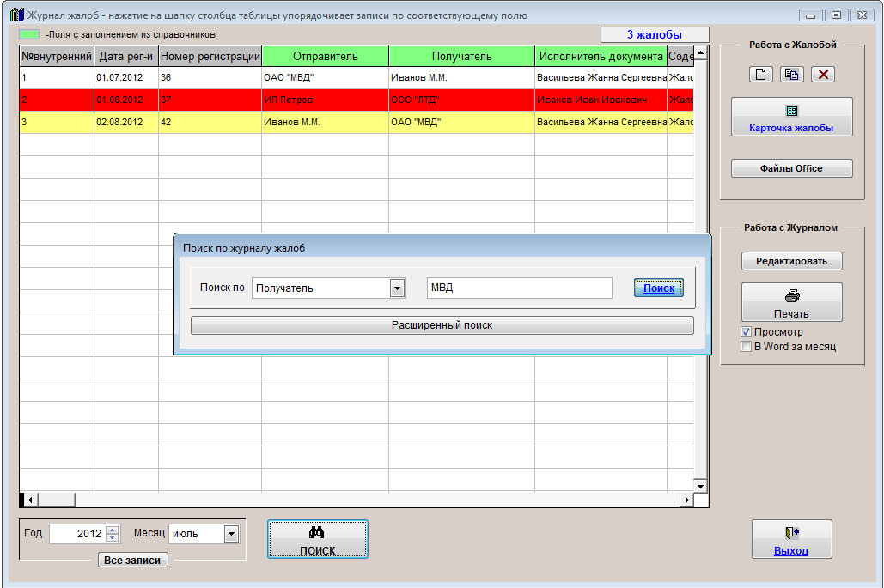Sort by Отправитель column header
The height and width of the screenshot is (588, 884).
pyautogui.click(x=326, y=57)
